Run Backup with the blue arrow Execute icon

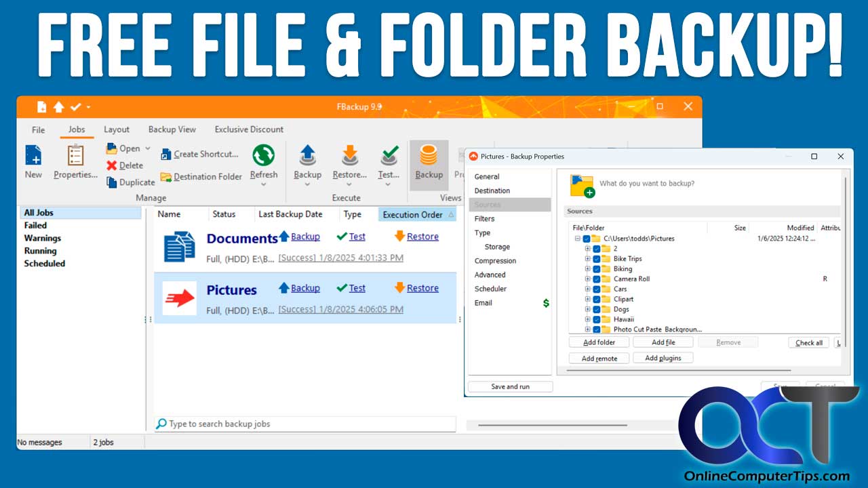[307, 155]
